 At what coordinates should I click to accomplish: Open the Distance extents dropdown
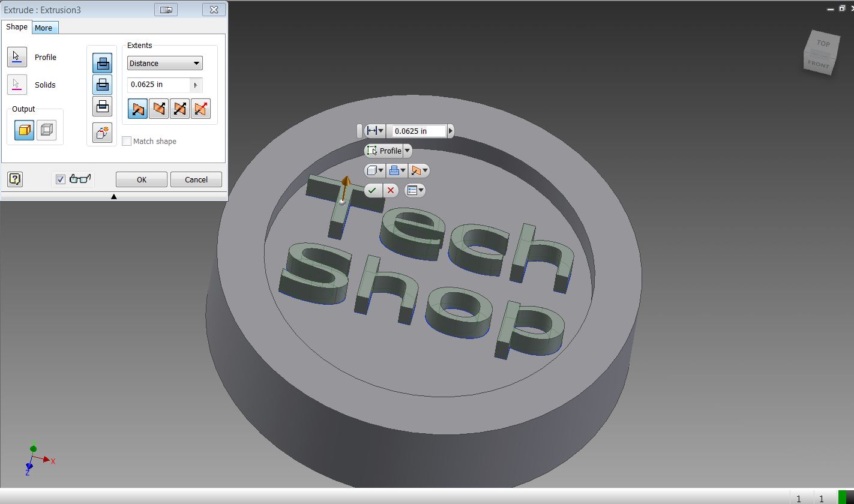(164, 63)
